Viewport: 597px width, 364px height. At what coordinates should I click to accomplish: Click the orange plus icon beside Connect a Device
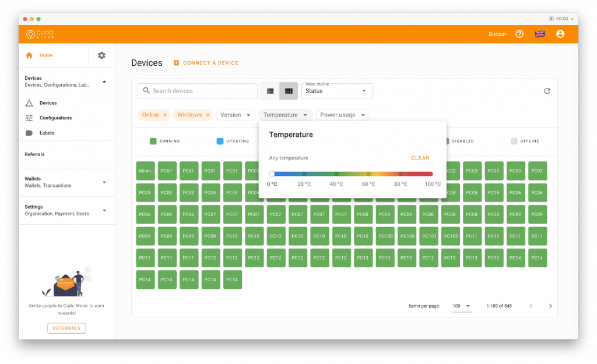176,63
